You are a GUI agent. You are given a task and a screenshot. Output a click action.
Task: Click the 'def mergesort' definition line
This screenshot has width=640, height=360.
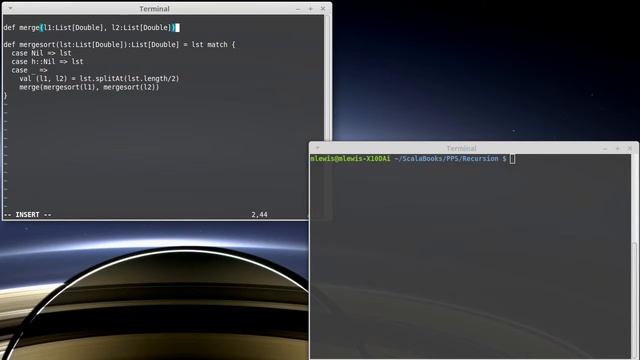[x=119, y=44]
